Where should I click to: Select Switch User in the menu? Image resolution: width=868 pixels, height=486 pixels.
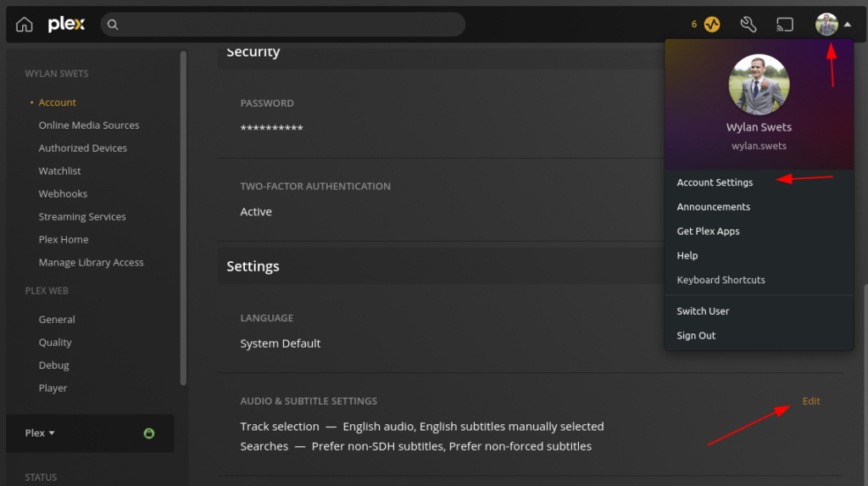pos(703,311)
